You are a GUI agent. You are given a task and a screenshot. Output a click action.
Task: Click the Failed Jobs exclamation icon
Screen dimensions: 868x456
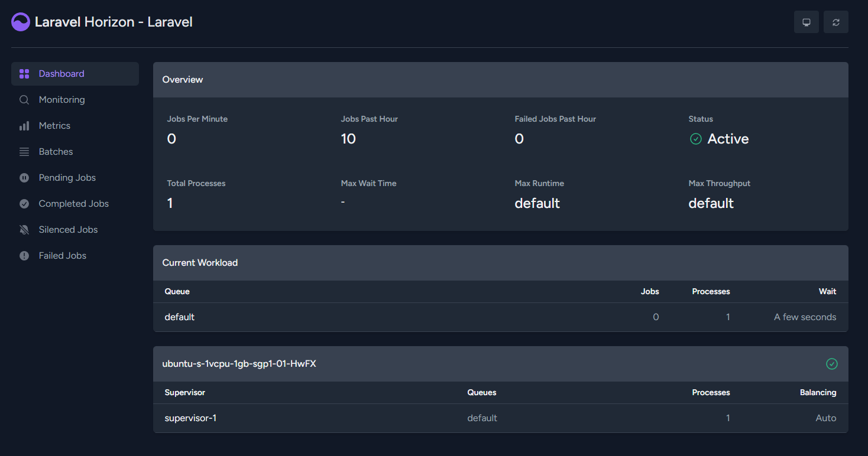click(x=24, y=256)
